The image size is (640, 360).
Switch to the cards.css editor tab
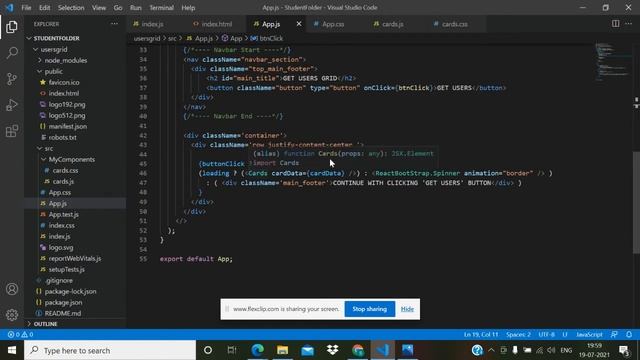pyautogui.click(x=455, y=24)
